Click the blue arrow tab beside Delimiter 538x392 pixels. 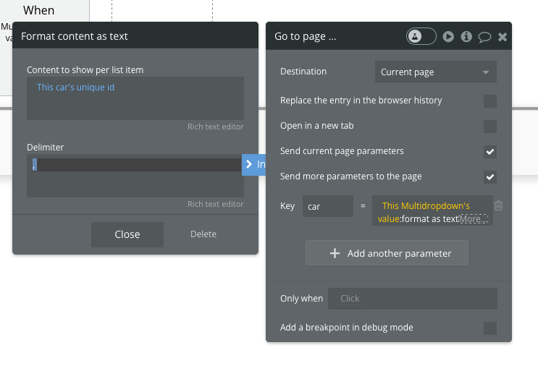(x=254, y=164)
